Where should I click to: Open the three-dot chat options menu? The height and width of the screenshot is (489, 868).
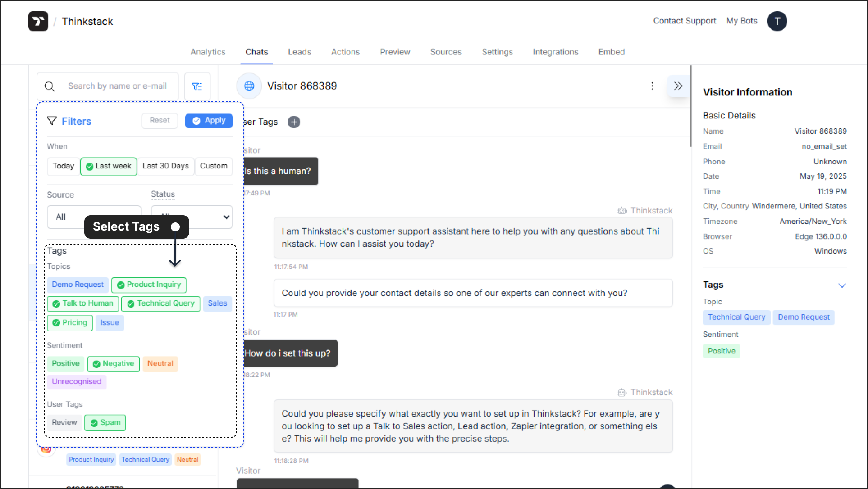coord(652,86)
